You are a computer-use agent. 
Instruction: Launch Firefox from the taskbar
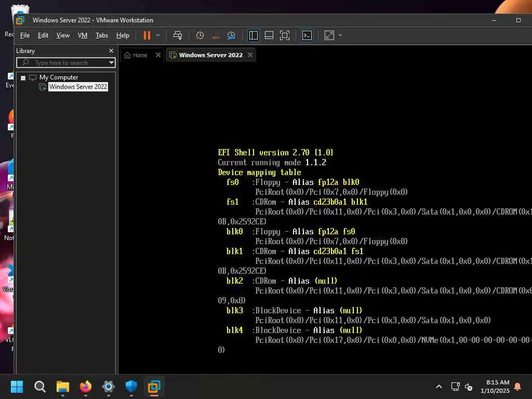[x=86, y=387]
